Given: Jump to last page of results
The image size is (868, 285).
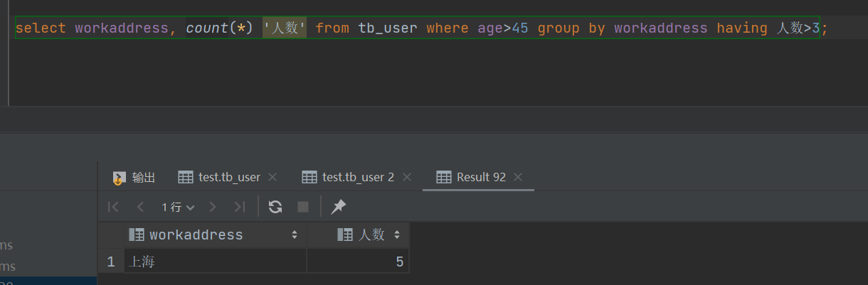Looking at the screenshot, I should [x=240, y=207].
